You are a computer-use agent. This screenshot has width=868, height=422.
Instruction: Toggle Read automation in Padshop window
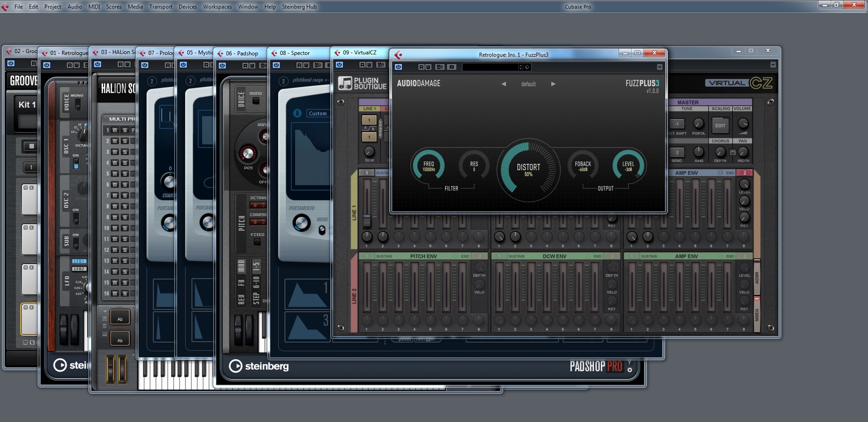pos(245,66)
